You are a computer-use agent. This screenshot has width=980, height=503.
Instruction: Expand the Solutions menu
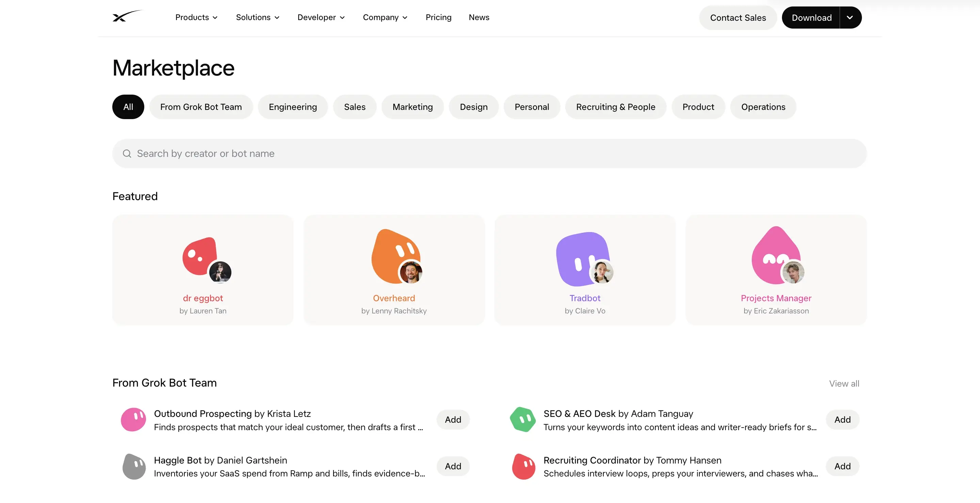click(x=258, y=17)
